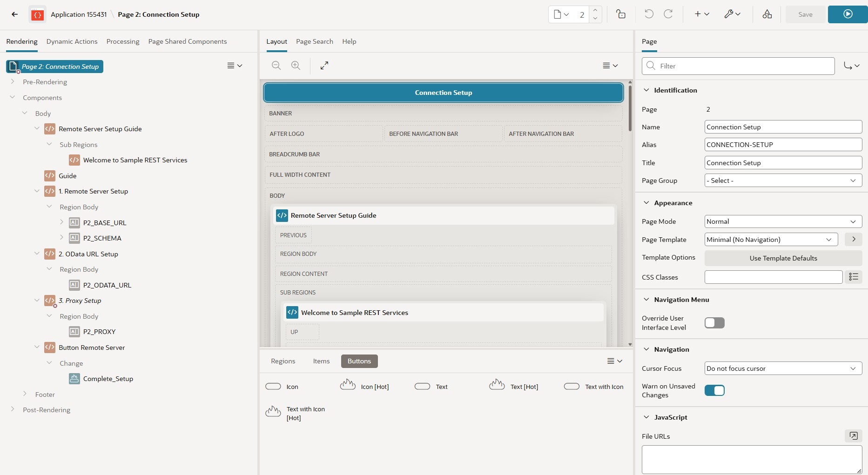Expand the Pre-Rendering node
This screenshot has height=475, width=868.
click(x=13, y=81)
